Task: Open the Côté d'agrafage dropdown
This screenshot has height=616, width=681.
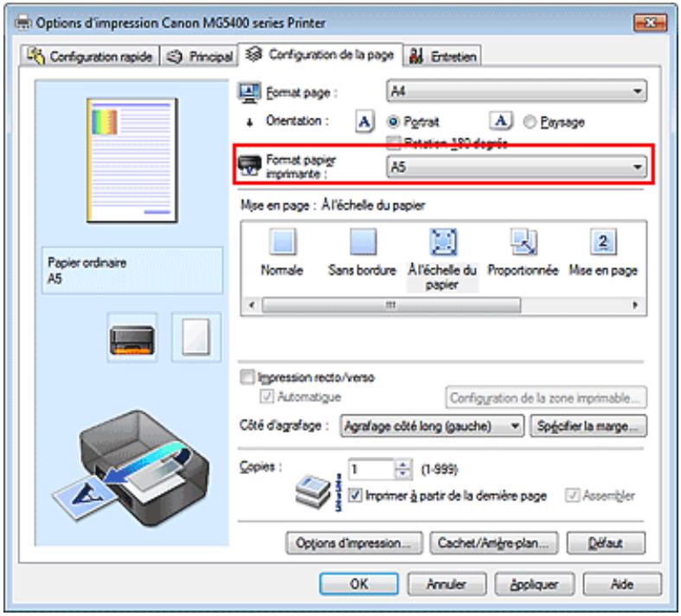Action: (432, 426)
